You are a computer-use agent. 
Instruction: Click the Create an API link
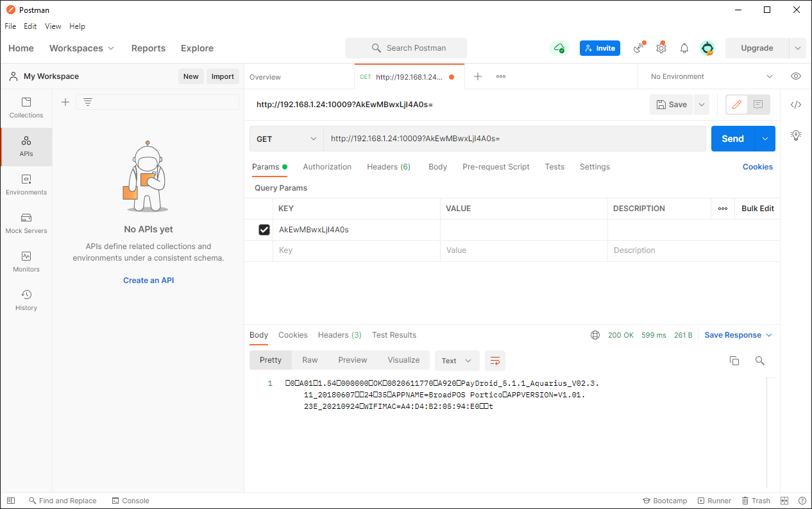click(x=148, y=280)
